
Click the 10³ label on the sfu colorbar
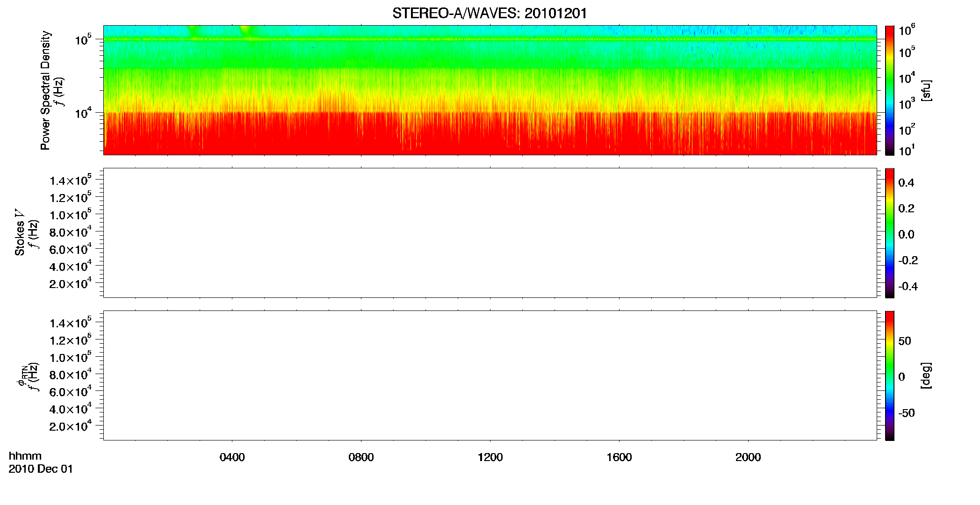click(x=907, y=104)
